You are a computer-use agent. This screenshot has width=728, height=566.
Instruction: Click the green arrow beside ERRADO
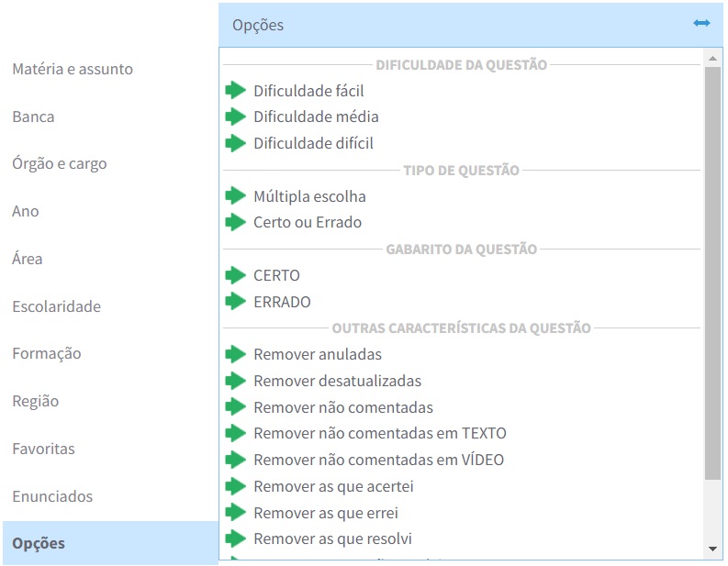[x=236, y=301]
